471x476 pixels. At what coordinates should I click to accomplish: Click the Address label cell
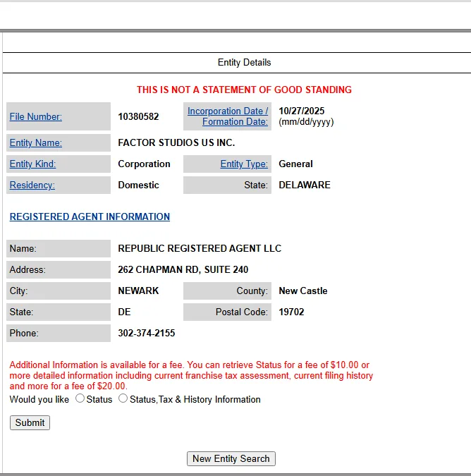point(59,269)
